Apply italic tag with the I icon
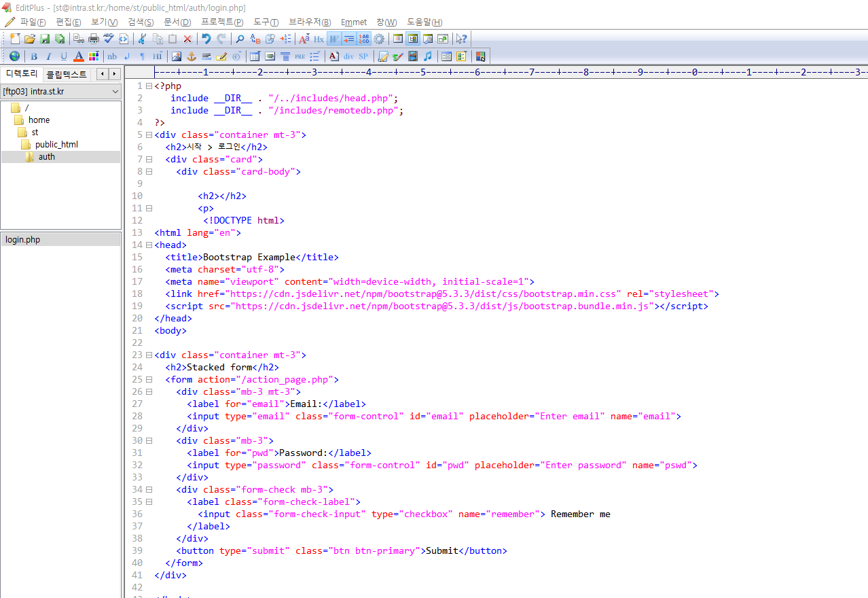Screen dimensions: 868x598 (x=49, y=56)
